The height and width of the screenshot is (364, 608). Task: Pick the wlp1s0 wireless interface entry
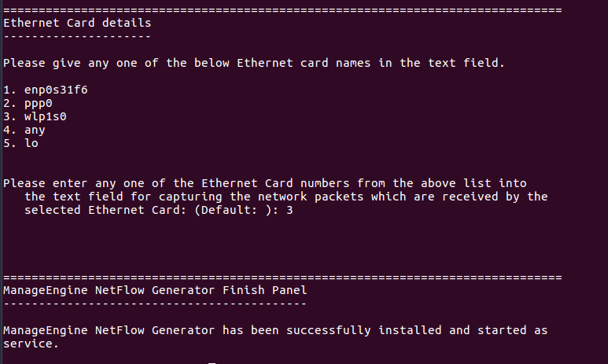click(x=46, y=116)
